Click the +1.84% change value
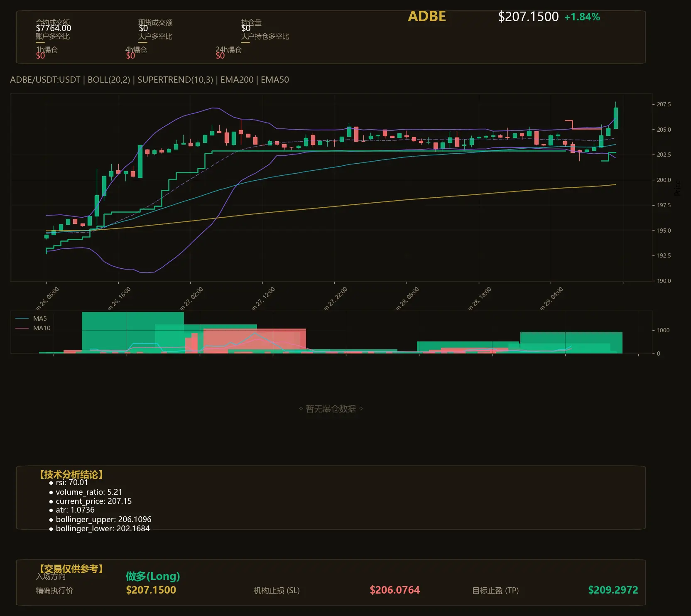Viewport: 691px width, 616px height. (582, 17)
